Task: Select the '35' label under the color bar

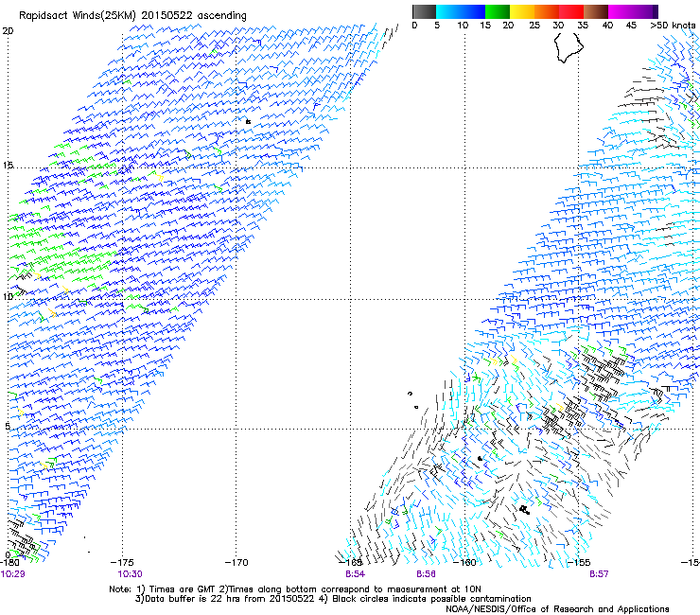Action: [x=583, y=26]
